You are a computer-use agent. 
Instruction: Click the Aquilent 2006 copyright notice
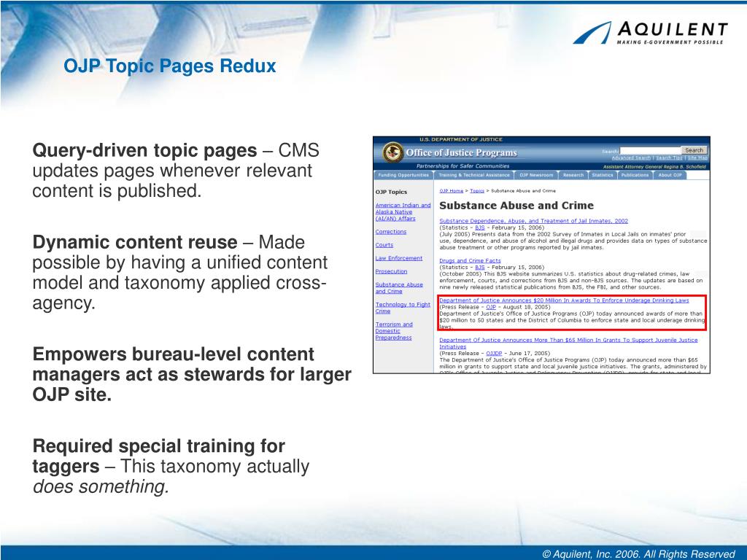click(x=638, y=554)
